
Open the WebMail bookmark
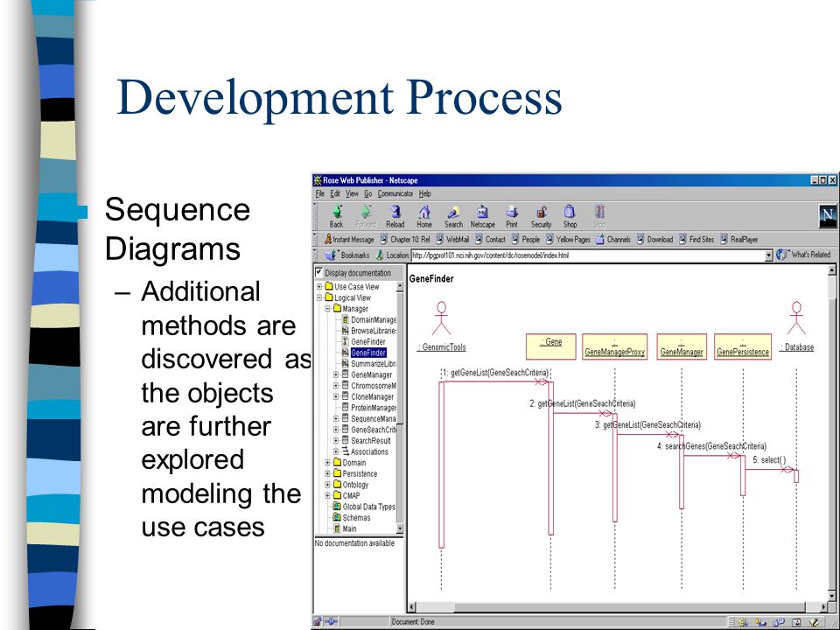(452, 240)
